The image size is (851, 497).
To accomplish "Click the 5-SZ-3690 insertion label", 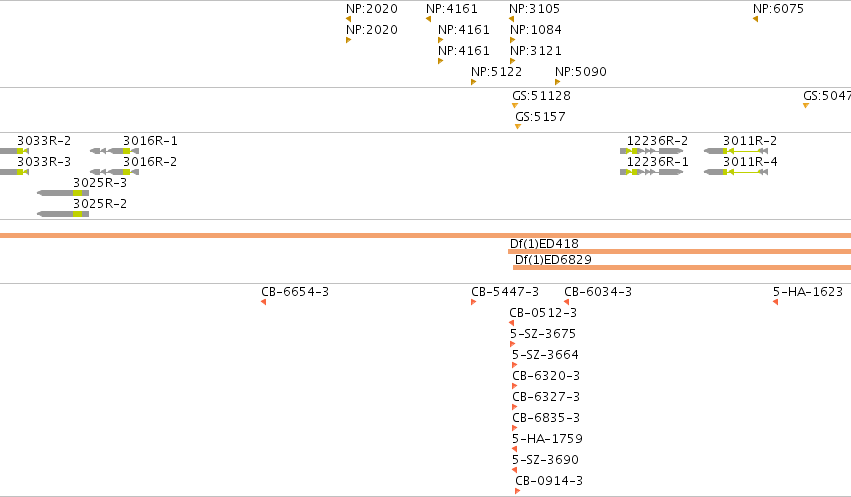I will click(545, 460).
